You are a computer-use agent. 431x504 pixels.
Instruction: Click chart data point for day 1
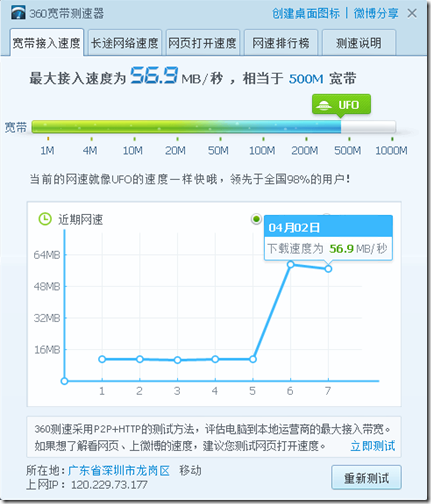(102, 359)
